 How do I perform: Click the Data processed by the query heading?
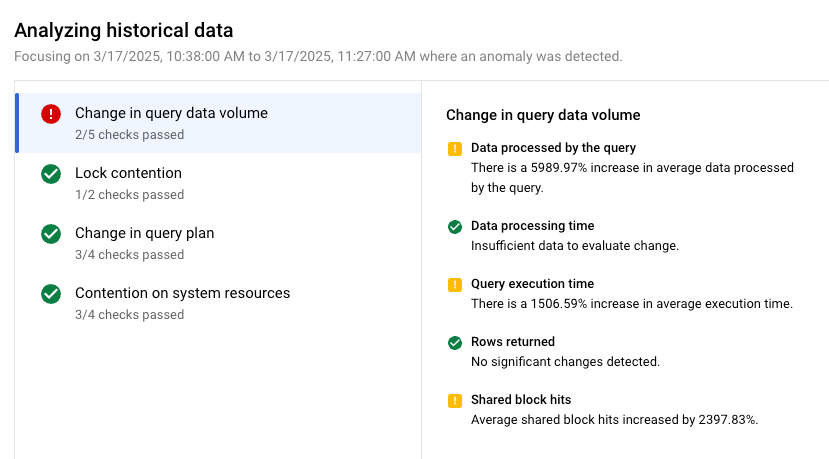click(x=553, y=148)
